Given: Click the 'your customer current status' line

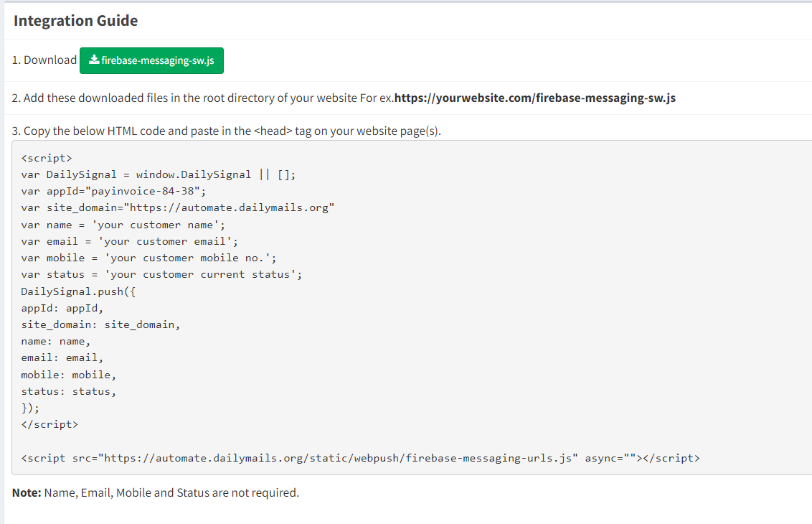Looking at the screenshot, I should [x=161, y=274].
